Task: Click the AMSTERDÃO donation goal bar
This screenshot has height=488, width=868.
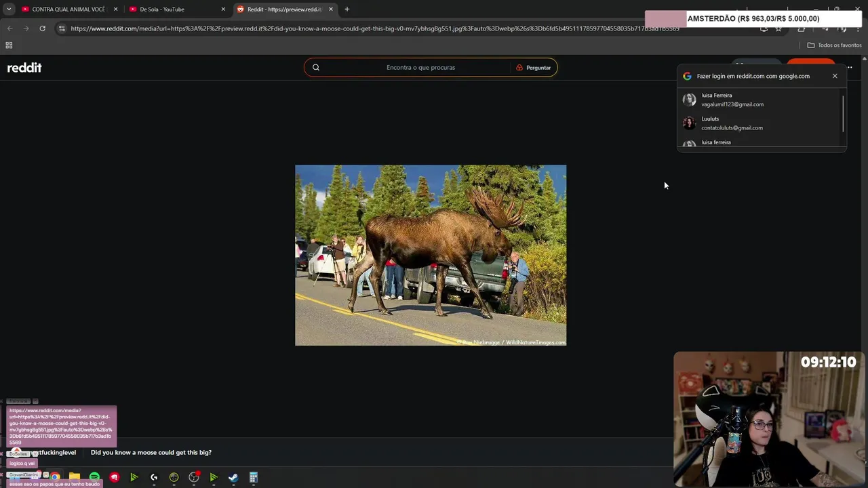Action: [753, 19]
